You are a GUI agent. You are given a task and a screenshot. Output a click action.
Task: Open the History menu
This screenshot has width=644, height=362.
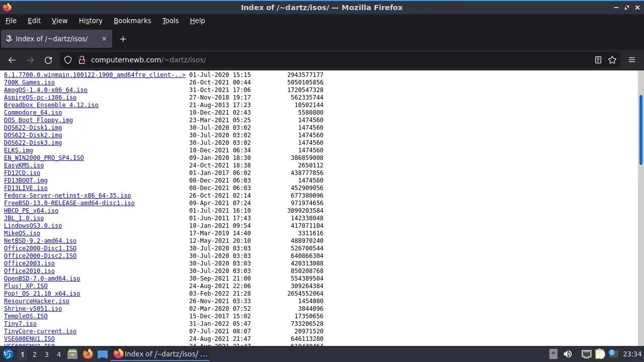(x=91, y=21)
